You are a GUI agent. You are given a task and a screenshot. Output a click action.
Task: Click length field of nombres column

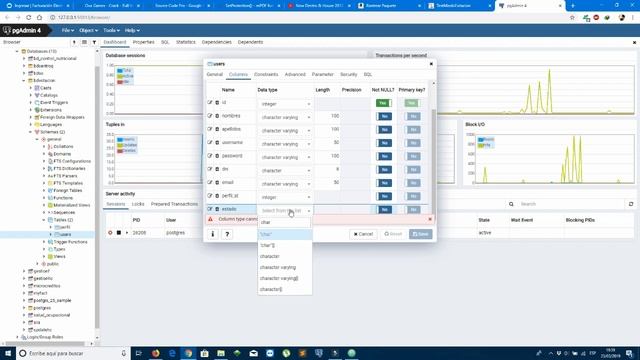(328, 116)
